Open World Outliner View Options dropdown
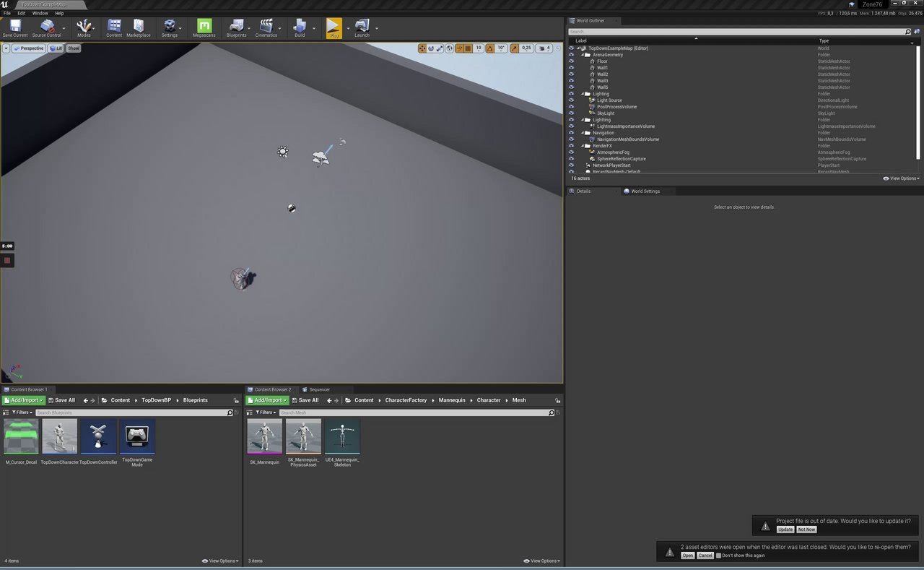The height and width of the screenshot is (570, 924). coord(901,178)
